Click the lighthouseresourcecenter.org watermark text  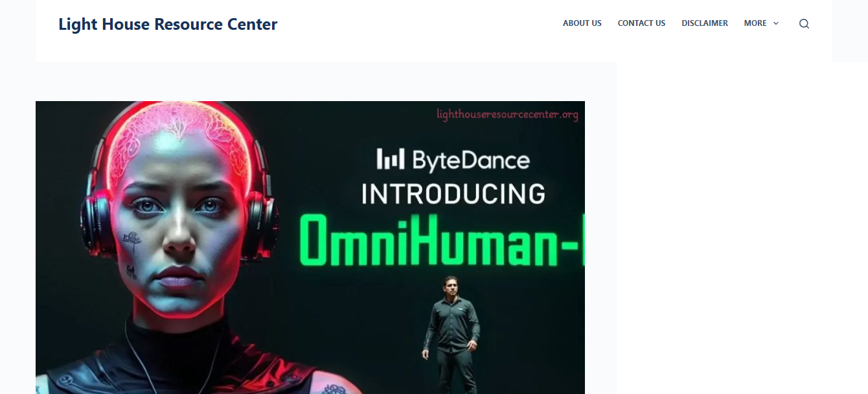507,115
